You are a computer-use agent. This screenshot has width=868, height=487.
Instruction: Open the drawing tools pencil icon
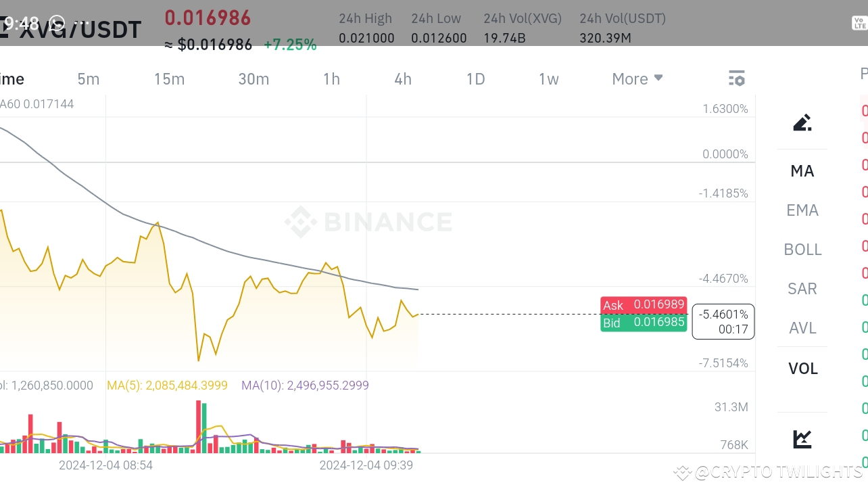click(x=802, y=122)
